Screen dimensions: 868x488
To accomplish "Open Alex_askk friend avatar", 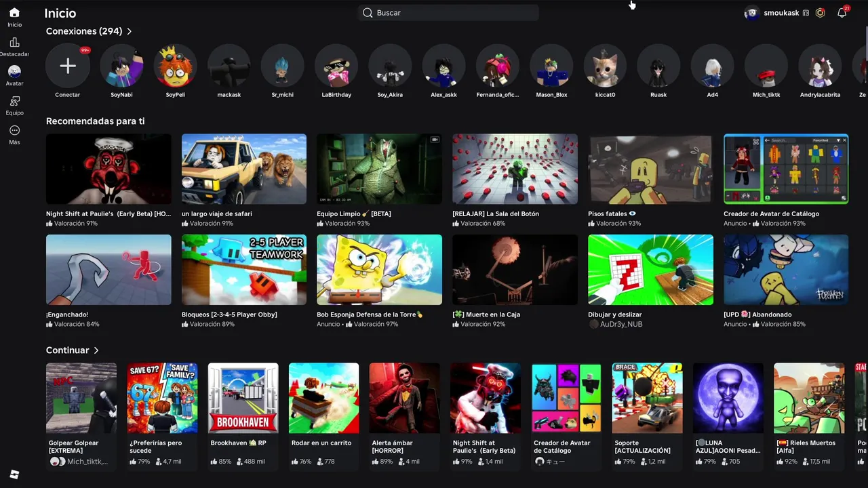I will coord(443,66).
